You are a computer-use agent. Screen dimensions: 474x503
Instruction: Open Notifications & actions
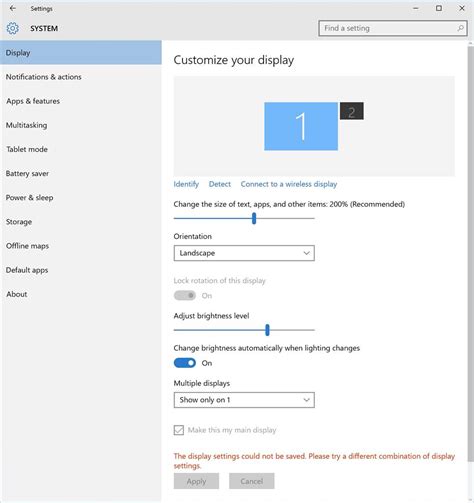pos(81,77)
